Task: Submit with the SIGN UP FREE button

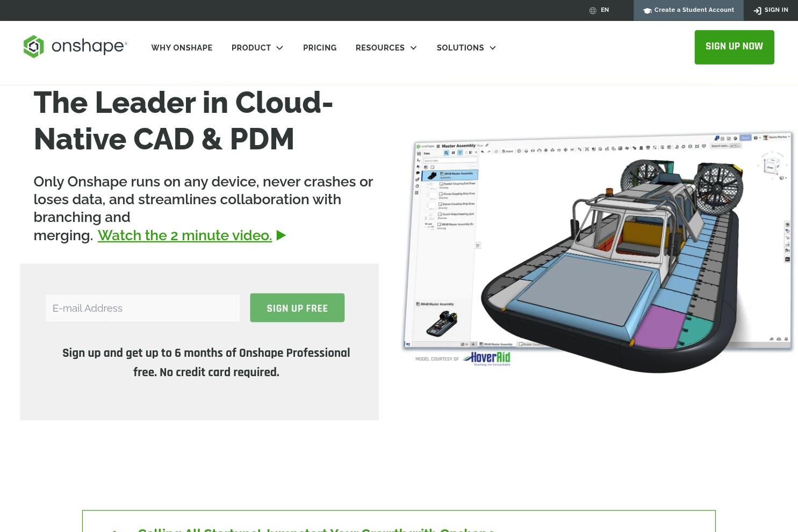Action: tap(297, 308)
